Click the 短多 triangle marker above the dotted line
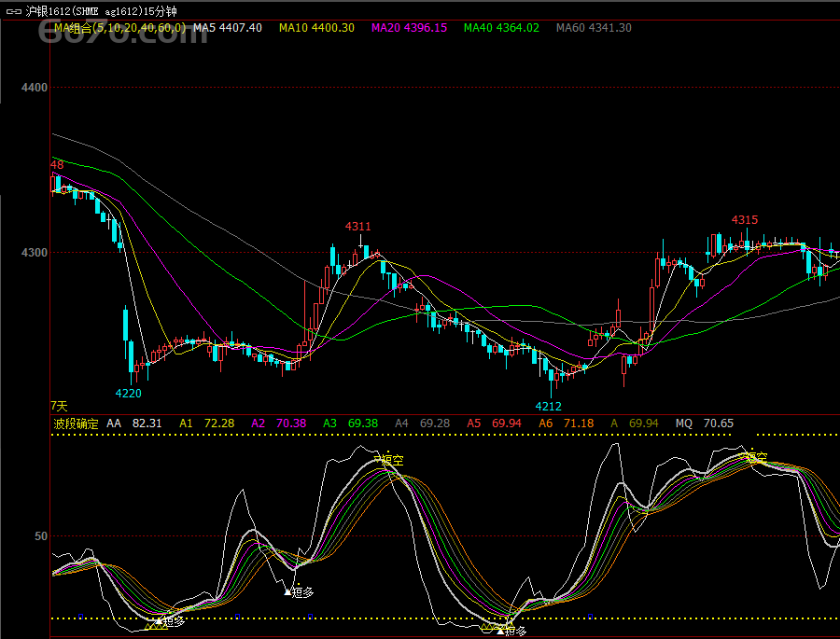The width and height of the screenshot is (840, 639). click(287, 590)
